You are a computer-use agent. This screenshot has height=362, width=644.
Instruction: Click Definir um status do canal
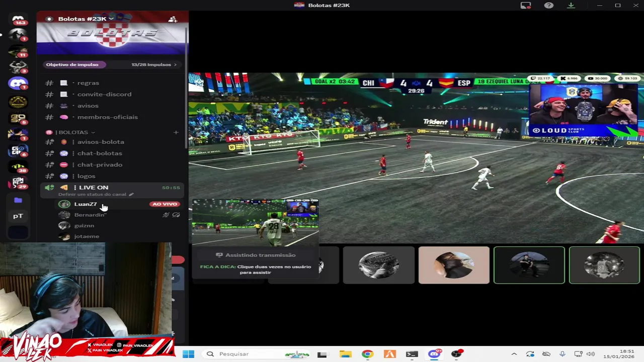point(92,194)
